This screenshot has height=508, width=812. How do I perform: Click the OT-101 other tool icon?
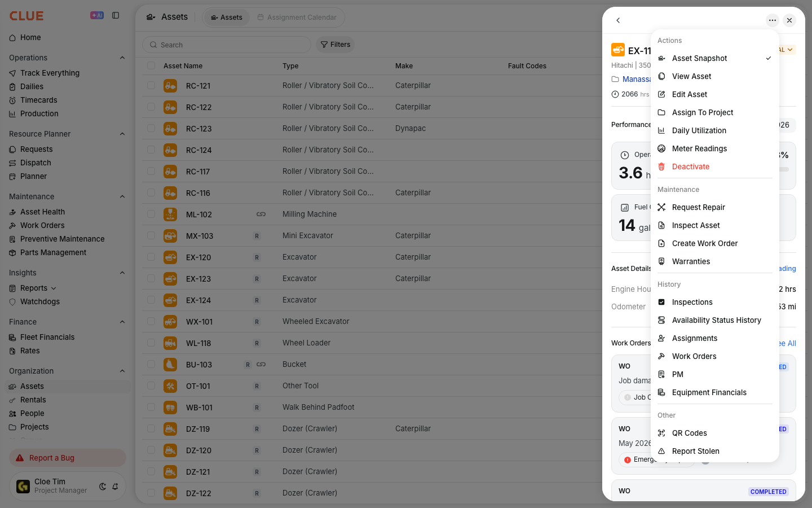point(170,386)
